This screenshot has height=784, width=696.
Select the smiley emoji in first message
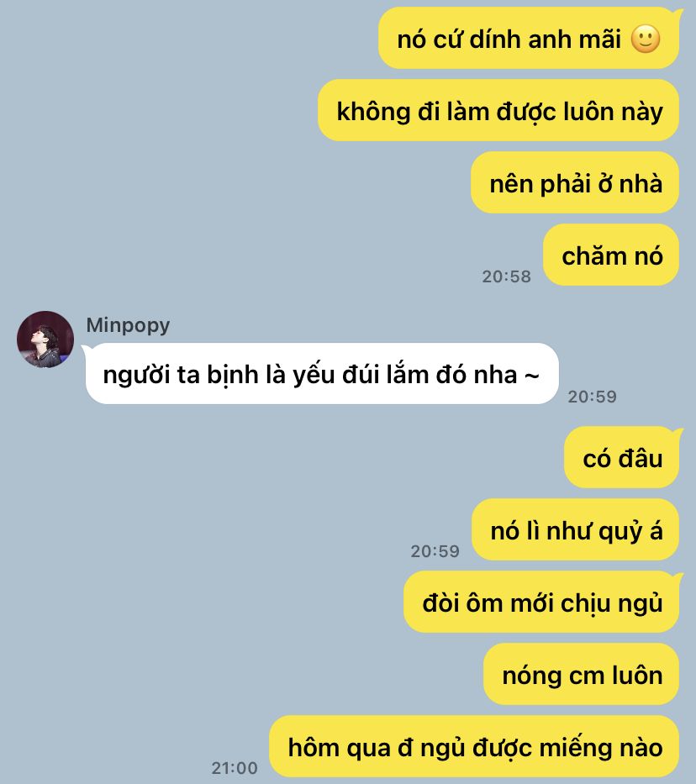pos(646,39)
